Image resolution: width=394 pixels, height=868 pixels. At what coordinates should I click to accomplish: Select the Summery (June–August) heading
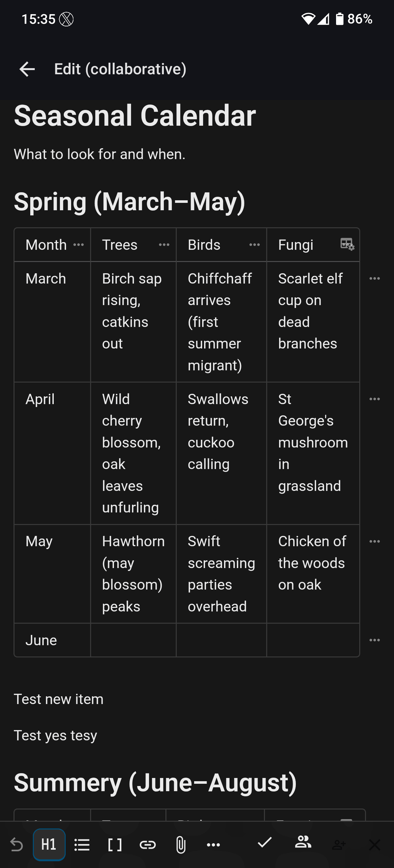[155, 782]
